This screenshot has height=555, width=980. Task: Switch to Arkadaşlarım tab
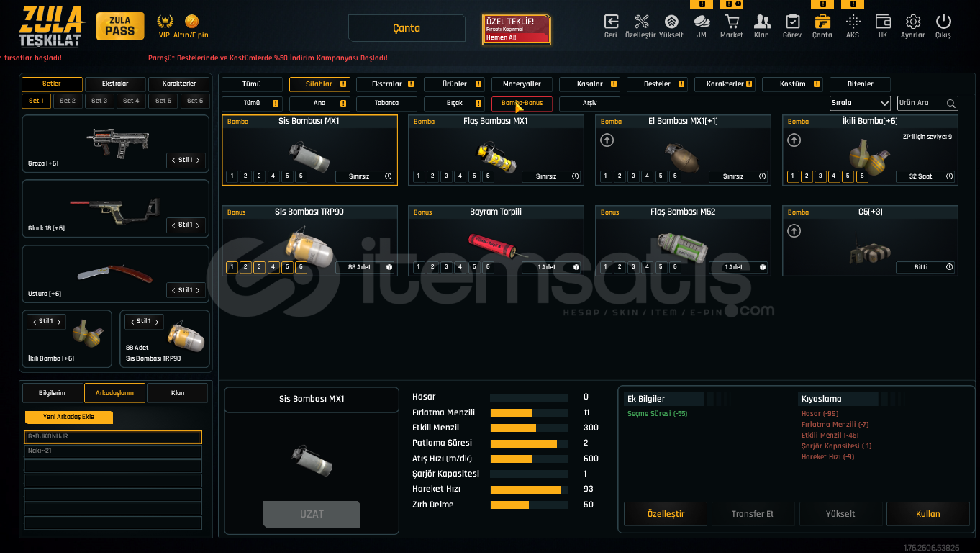tap(114, 393)
